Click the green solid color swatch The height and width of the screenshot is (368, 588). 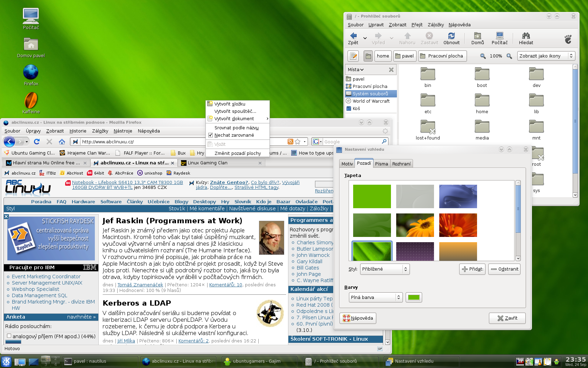pyautogui.click(x=414, y=297)
